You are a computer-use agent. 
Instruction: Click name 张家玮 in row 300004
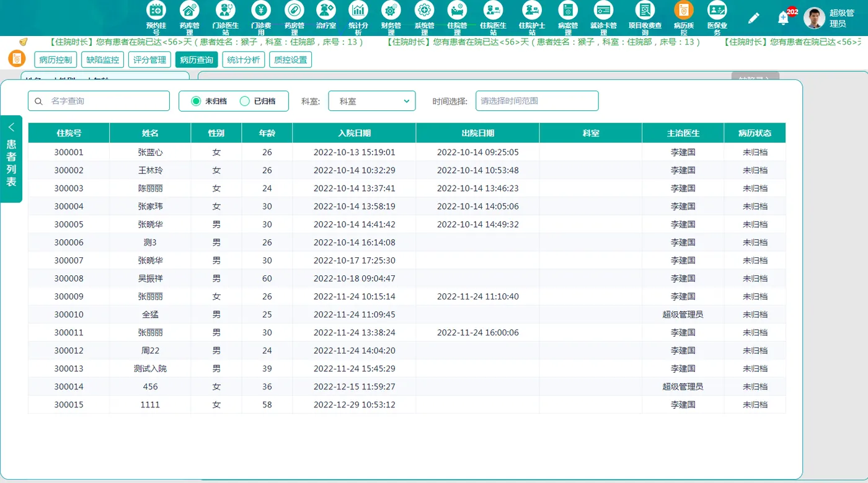pos(150,206)
